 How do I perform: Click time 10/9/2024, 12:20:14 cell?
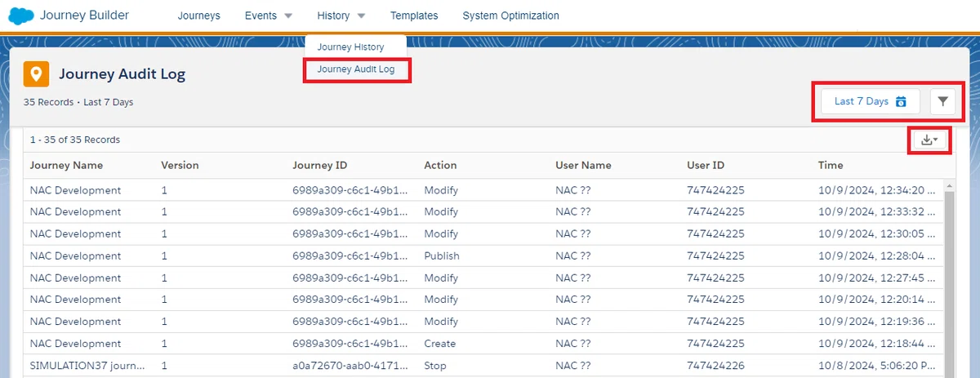[x=876, y=299]
